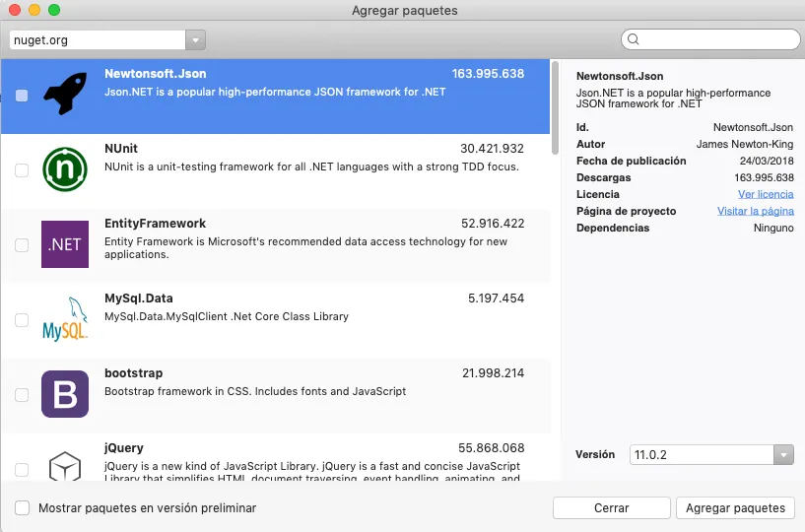Screen dimensions: 805x532
Task: Enable Mostrar paquetes en versión preliminar
Action: click(x=22, y=508)
